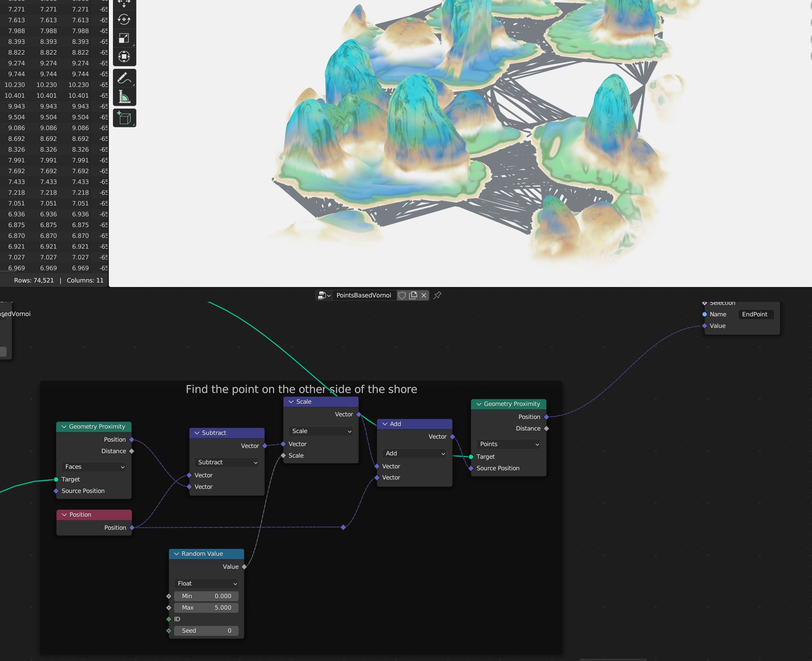The height and width of the screenshot is (661, 812).
Task: Toggle fake user shield for PointsBasedVornoi
Action: (402, 295)
